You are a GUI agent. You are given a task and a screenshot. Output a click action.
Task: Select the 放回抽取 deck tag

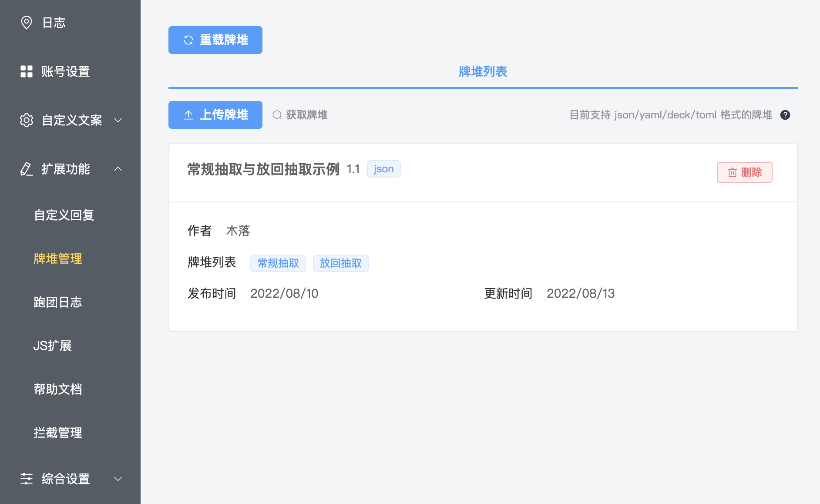[x=340, y=263]
